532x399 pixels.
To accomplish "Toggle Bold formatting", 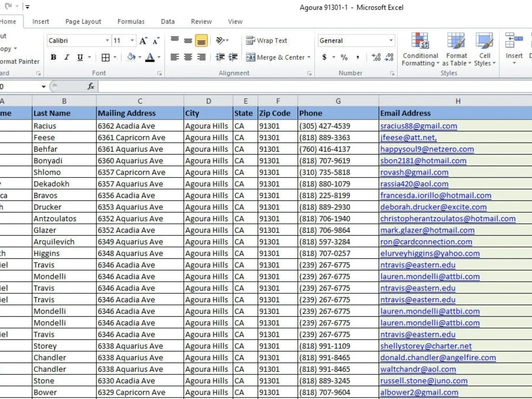I will [x=53, y=57].
